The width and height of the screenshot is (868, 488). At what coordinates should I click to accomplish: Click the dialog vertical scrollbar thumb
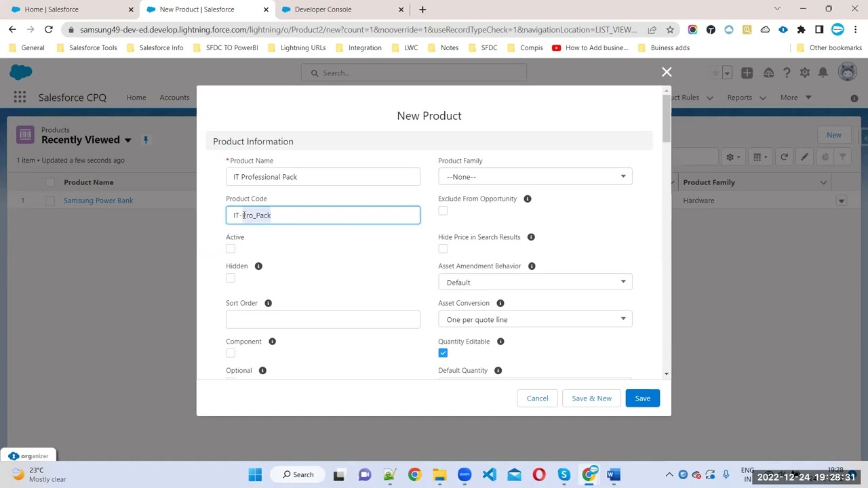[x=667, y=119]
